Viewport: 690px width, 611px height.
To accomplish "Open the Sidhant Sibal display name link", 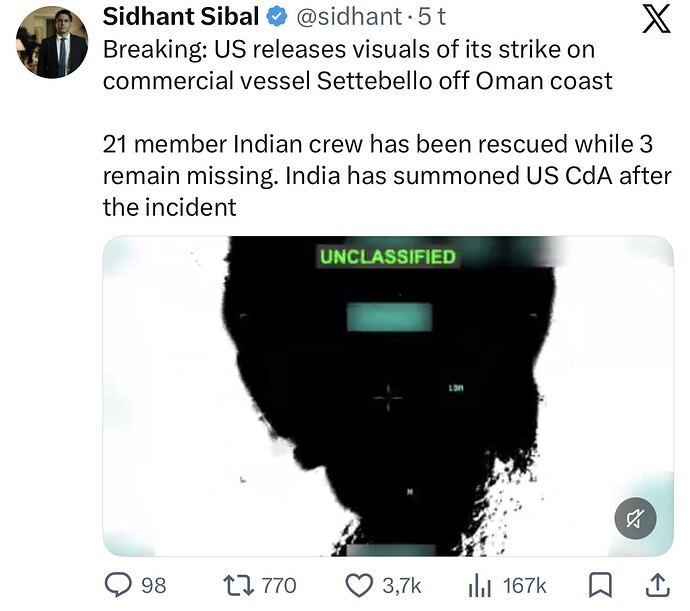I will coord(181,17).
